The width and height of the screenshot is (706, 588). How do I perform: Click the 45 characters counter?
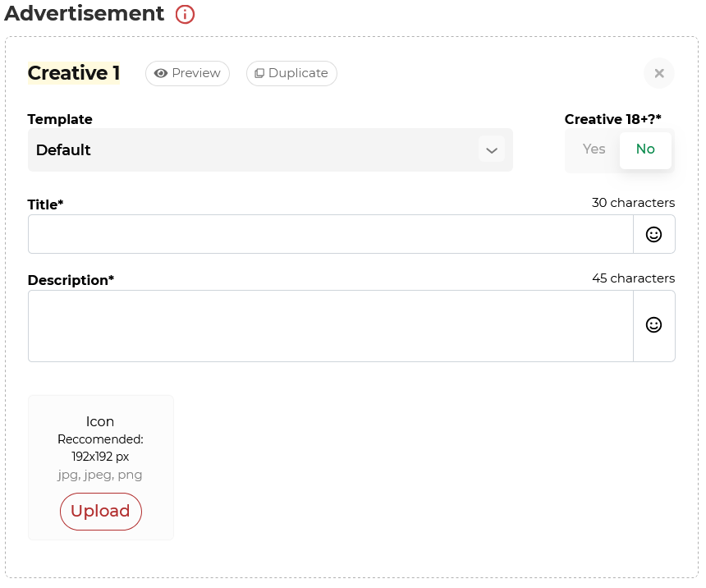633,278
